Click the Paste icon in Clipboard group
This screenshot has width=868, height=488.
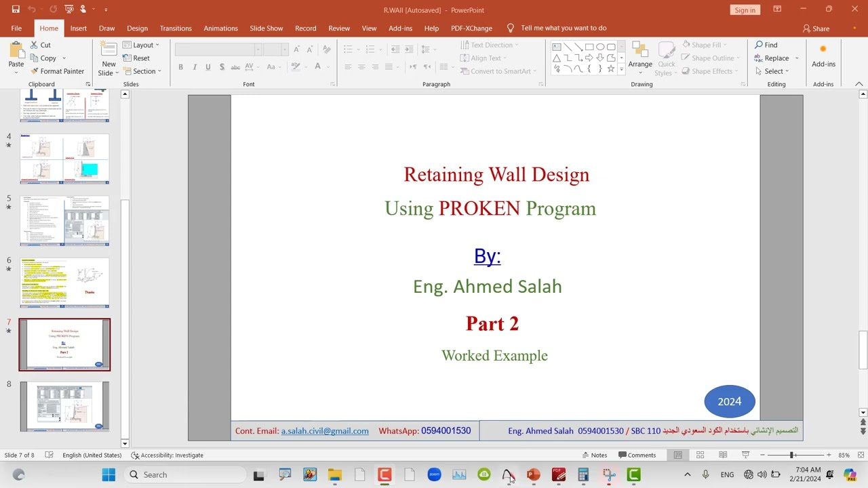click(x=16, y=50)
